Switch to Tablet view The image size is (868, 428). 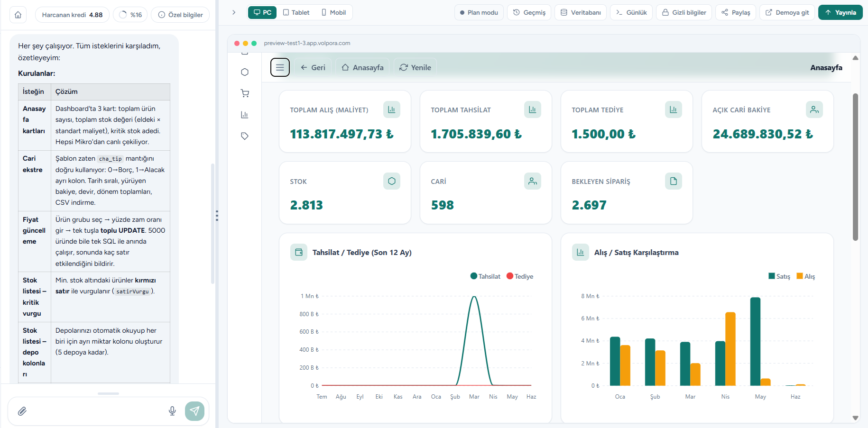(296, 12)
